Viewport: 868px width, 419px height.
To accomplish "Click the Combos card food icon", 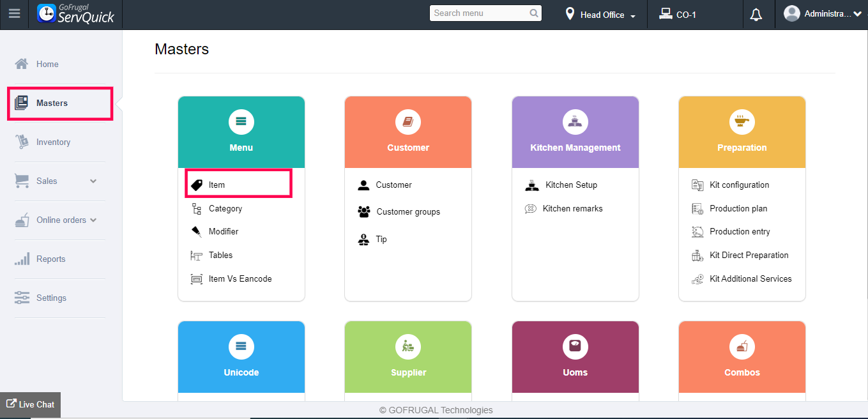I will point(742,346).
